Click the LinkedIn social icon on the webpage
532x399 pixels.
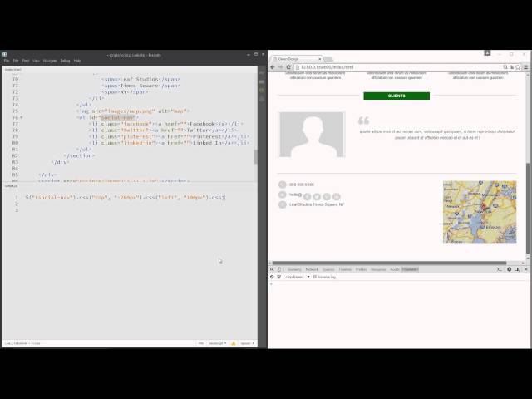[336, 197]
